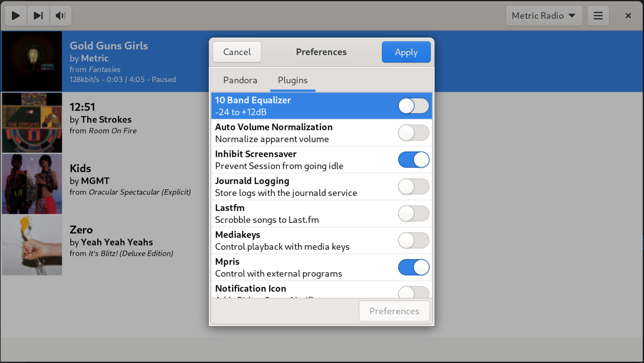Disable the Inhibit Screensaver plugin

tap(413, 160)
